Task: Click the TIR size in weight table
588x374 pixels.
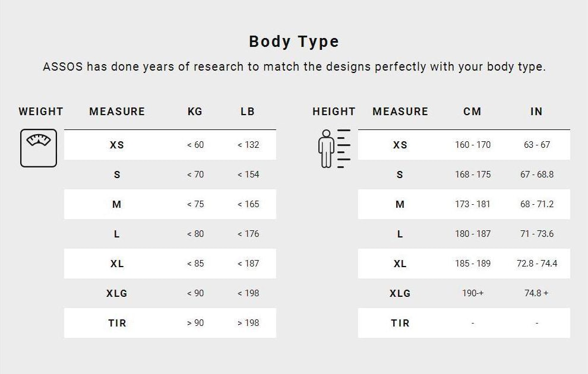Action: [x=117, y=323]
